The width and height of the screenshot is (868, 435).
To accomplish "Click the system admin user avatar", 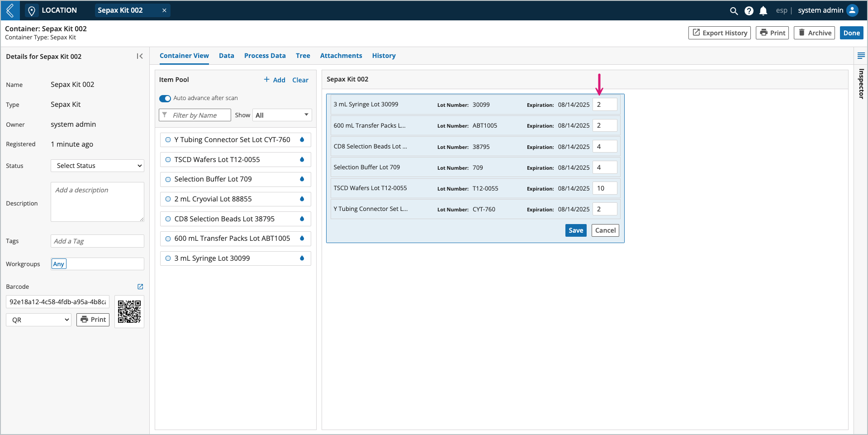I will [x=852, y=10].
